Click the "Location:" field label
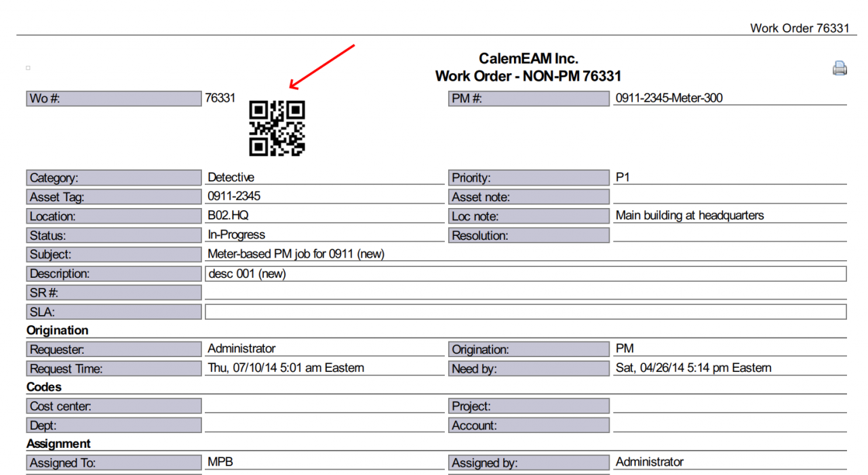 114,216
